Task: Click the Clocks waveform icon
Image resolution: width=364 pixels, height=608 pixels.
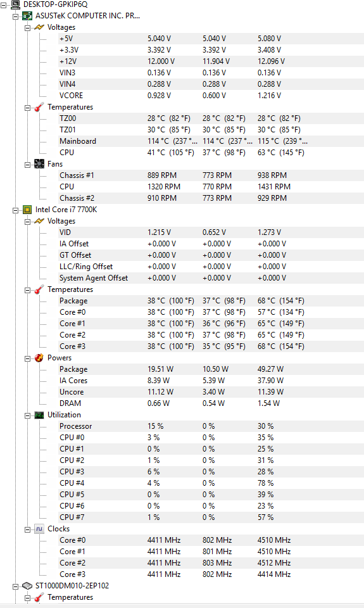Action: [x=39, y=529]
